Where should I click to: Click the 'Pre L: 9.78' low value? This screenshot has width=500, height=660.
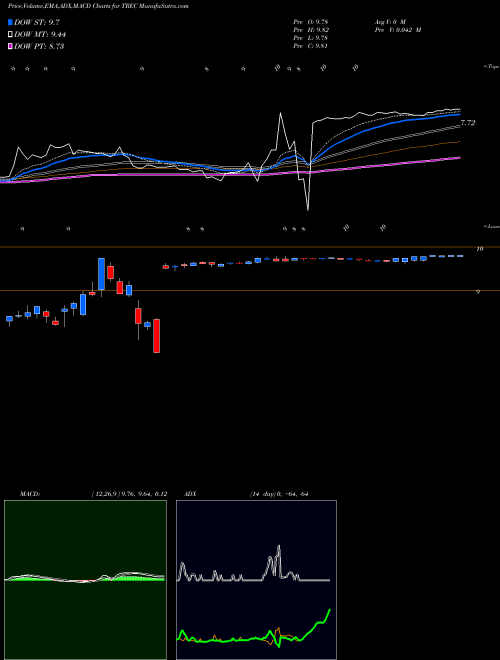(x=312, y=38)
